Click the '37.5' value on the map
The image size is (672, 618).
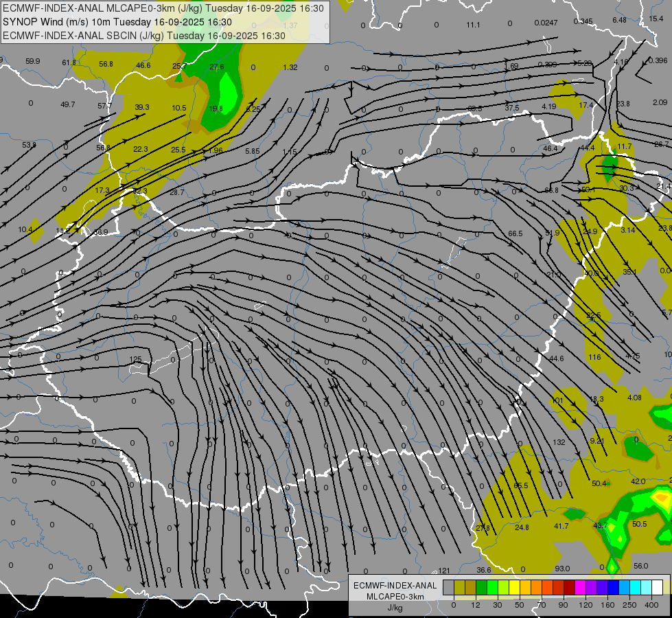[x=511, y=108]
